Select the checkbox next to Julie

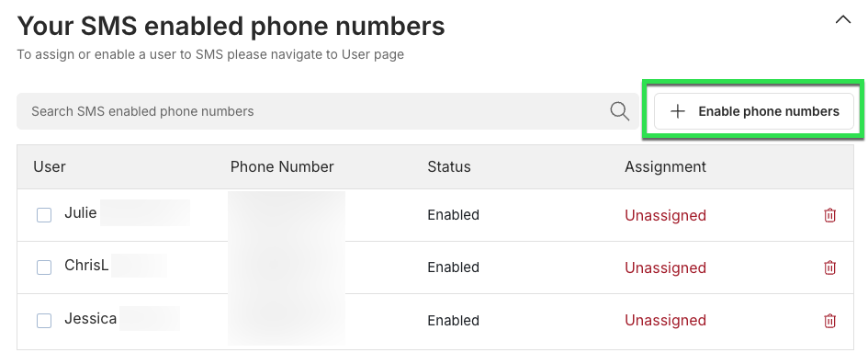(44, 215)
